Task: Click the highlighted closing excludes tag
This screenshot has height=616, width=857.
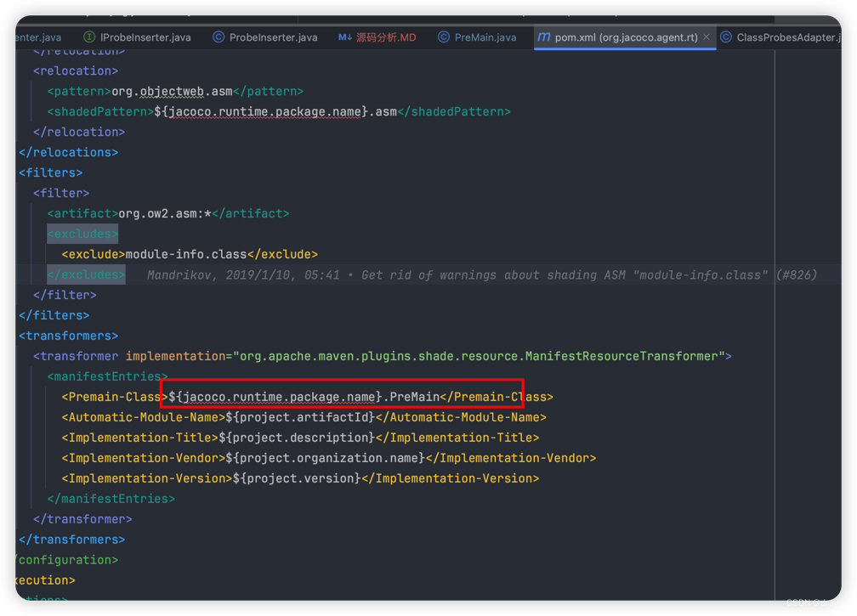Action: (86, 274)
